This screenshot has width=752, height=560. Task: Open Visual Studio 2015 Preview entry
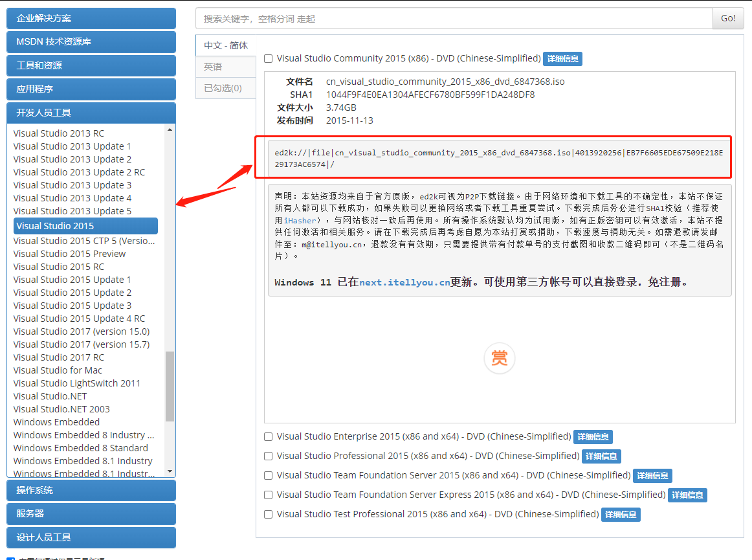pos(69,254)
